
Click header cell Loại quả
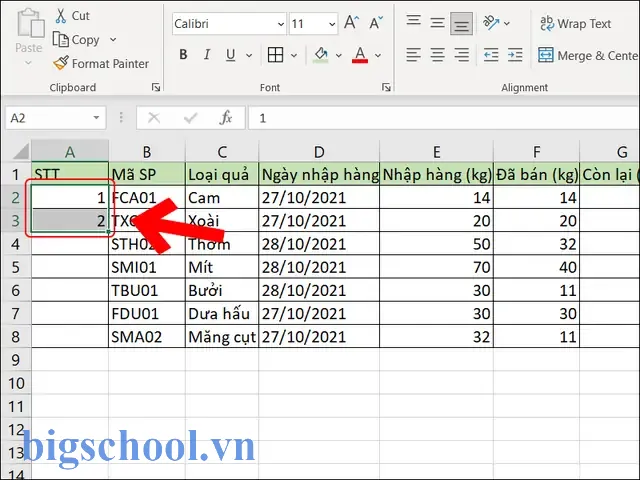point(222,174)
